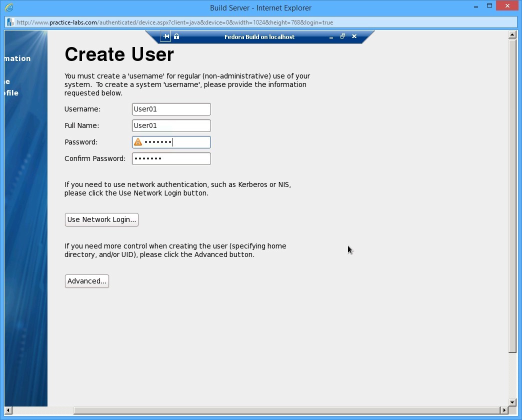Click the lock icon on the Fedora title bar
Viewport: 522px width, 420px height.
click(x=176, y=36)
